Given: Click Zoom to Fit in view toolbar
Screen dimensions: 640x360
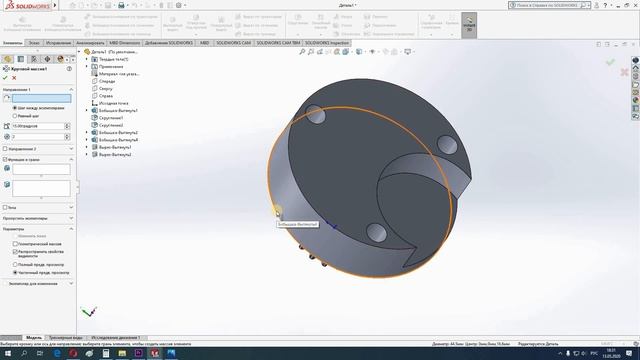Looking at the screenshot, I should pyautogui.click(x=302, y=52).
